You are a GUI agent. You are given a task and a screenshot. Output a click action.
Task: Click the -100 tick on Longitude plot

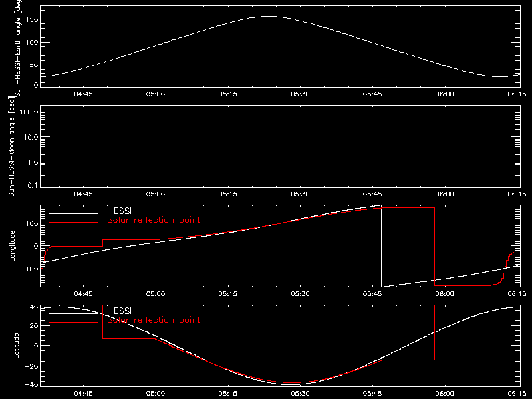click(x=29, y=269)
